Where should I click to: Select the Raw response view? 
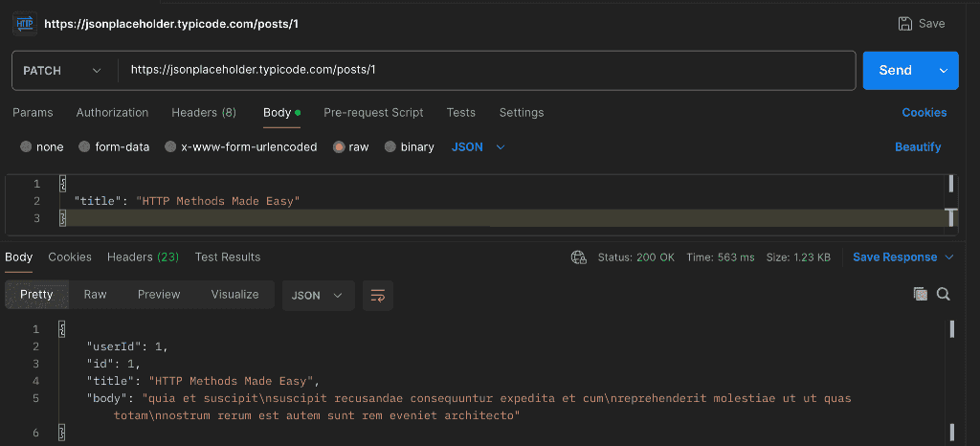pos(95,294)
